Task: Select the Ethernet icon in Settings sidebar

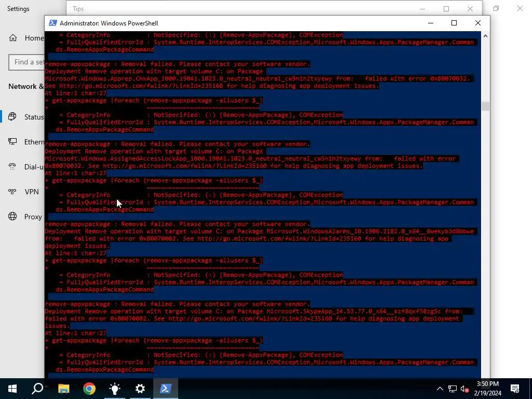Action: point(12,141)
